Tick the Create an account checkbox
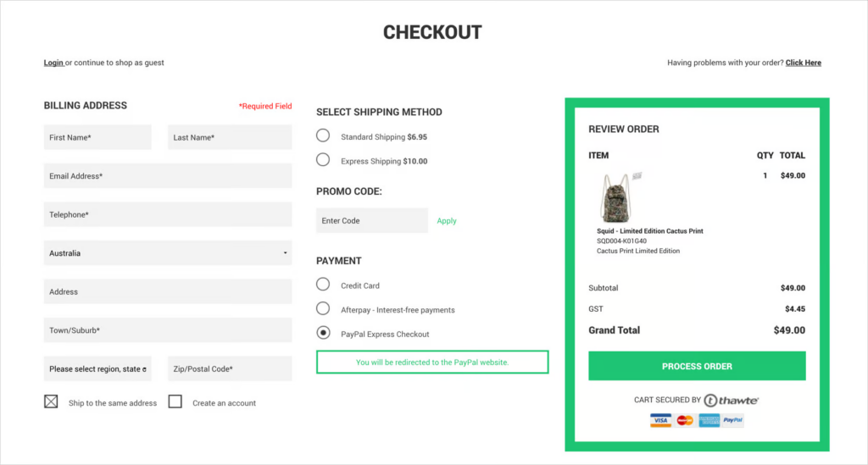Screen dimensions: 868x465 coord(175,402)
